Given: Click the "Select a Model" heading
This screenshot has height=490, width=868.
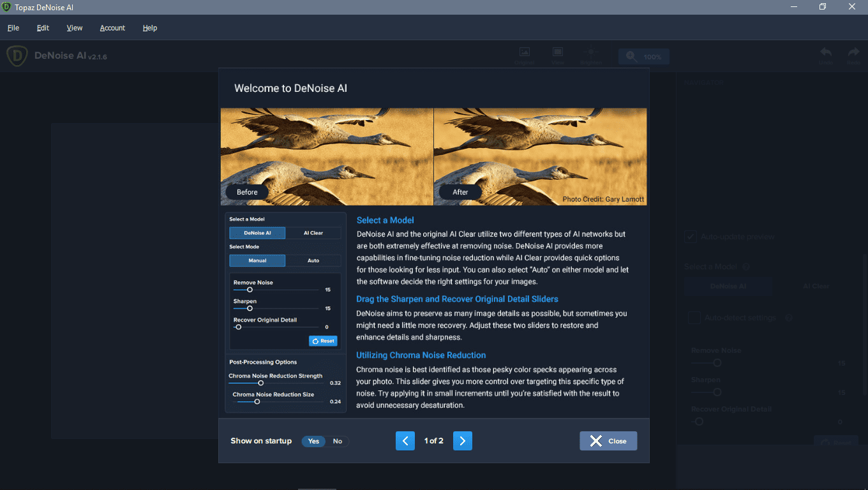Looking at the screenshot, I should click(385, 220).
